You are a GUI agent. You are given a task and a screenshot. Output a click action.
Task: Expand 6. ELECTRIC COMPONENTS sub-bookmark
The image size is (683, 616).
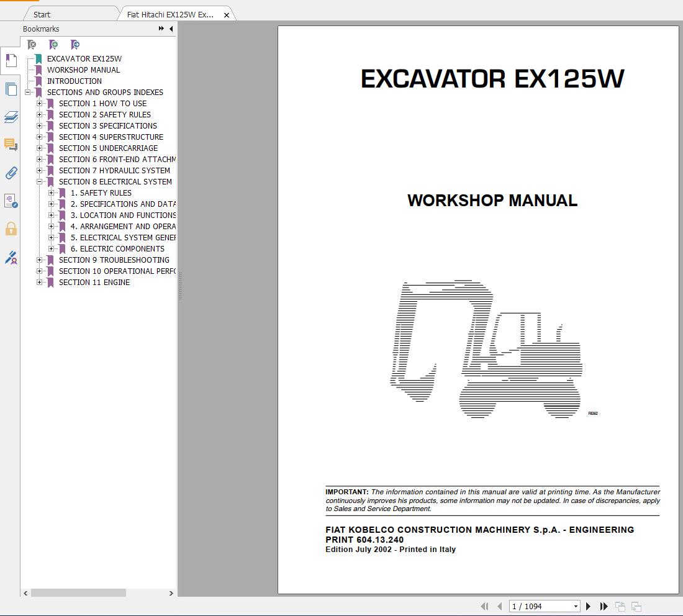coord(51,249)
